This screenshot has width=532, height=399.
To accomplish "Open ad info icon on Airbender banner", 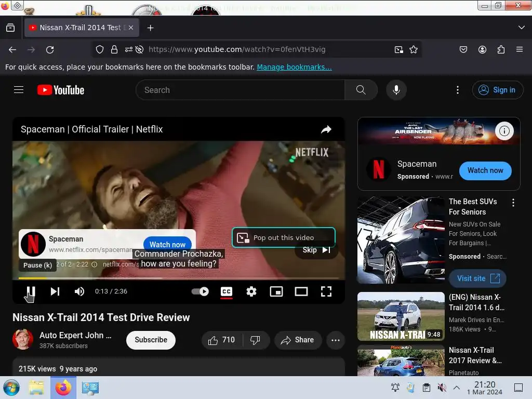I will (x=504, y=131).
